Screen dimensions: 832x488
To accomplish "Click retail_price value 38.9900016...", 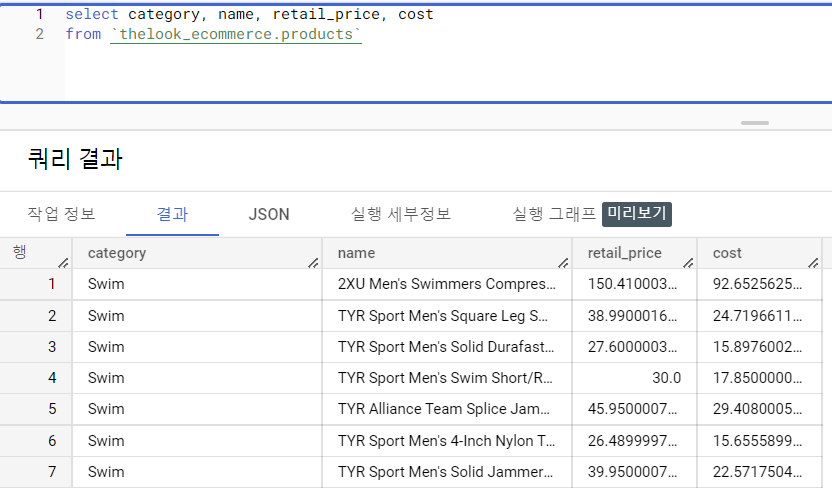I will click(x=632, y=316).
